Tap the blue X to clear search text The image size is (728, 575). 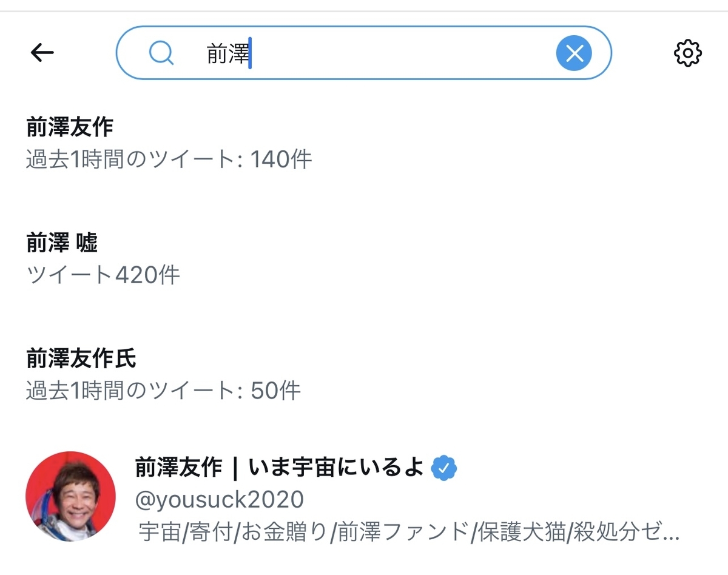[x=573, y=53]
